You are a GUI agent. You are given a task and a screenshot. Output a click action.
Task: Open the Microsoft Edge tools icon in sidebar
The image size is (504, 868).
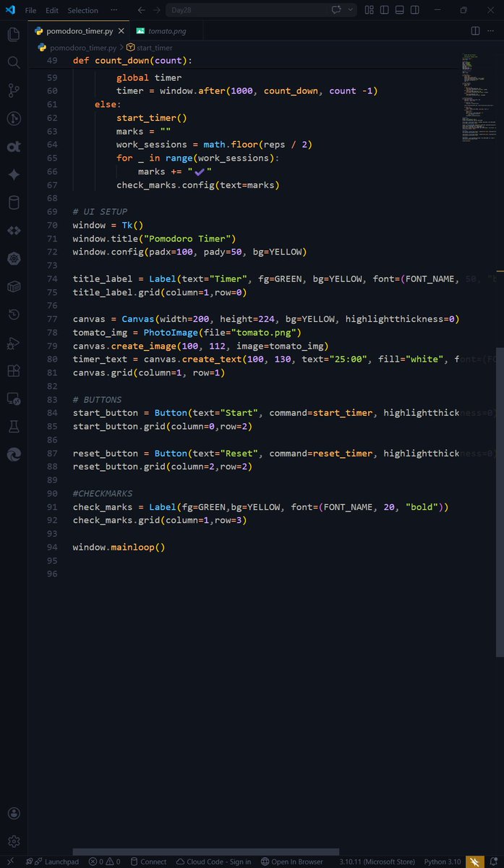(13, 455)
